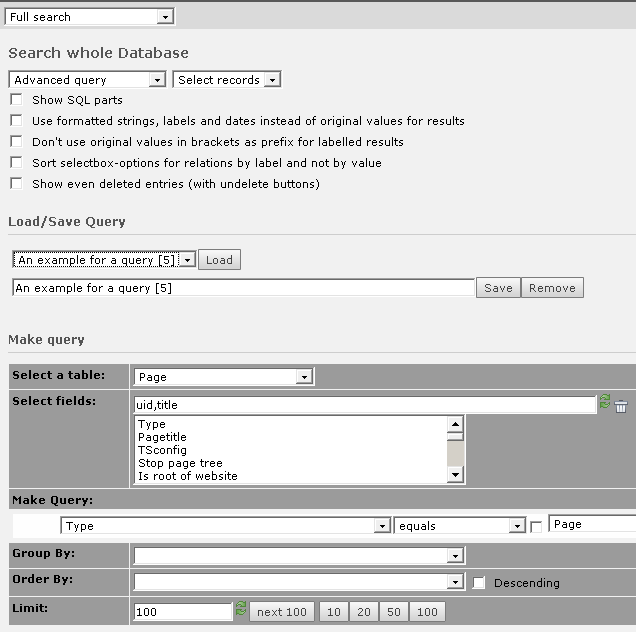Toggle Show even deleted entries checkbox

(x=16, y=184)
